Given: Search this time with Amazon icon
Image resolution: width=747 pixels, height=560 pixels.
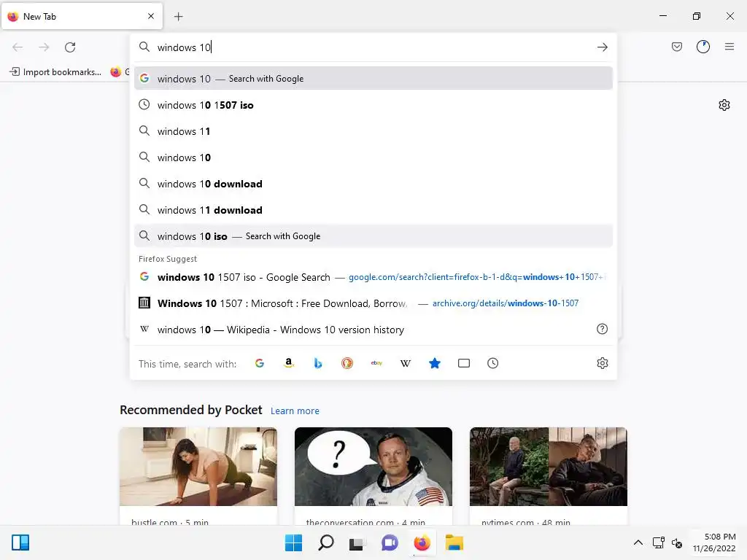Looking at the screenshot, I should tap(289, 363).
